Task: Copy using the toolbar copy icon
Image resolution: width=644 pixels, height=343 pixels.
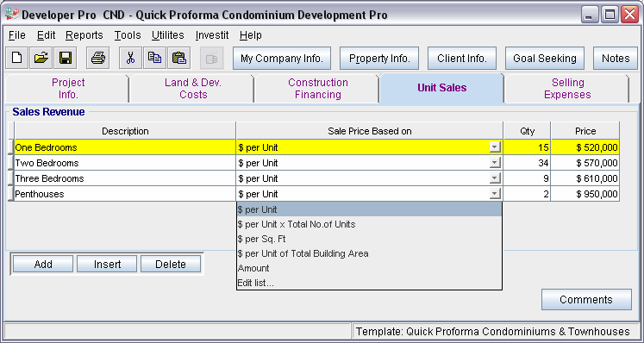Action: 155,58
